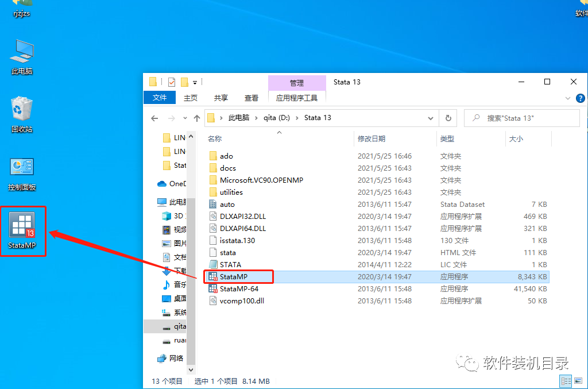The width and height of the screenshot is (588, 389).
Task: Click the New Folder quick access icon
Action: tap(184, 82)
